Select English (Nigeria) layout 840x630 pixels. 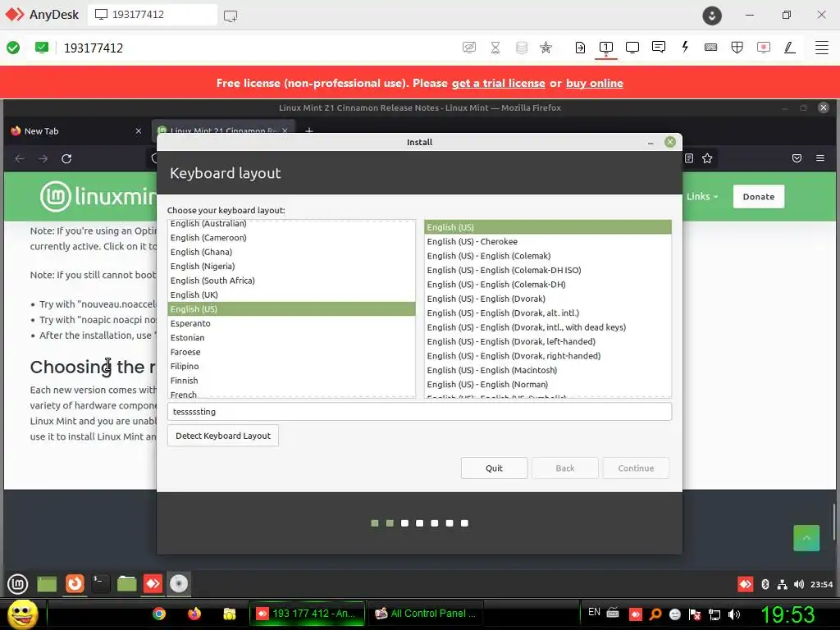pyautogui.click(x=291, y=267)
